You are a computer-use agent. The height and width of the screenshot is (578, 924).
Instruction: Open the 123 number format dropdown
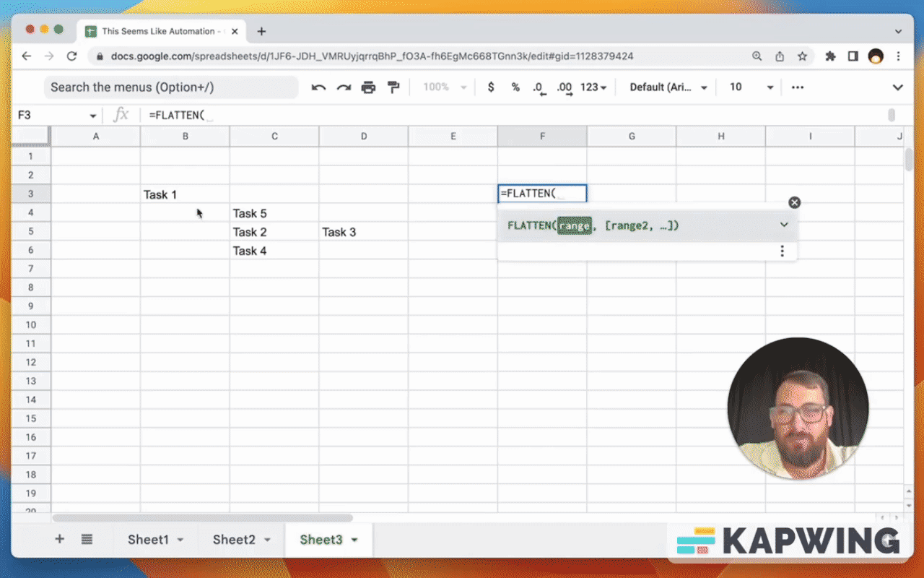[x=593, y=87]
